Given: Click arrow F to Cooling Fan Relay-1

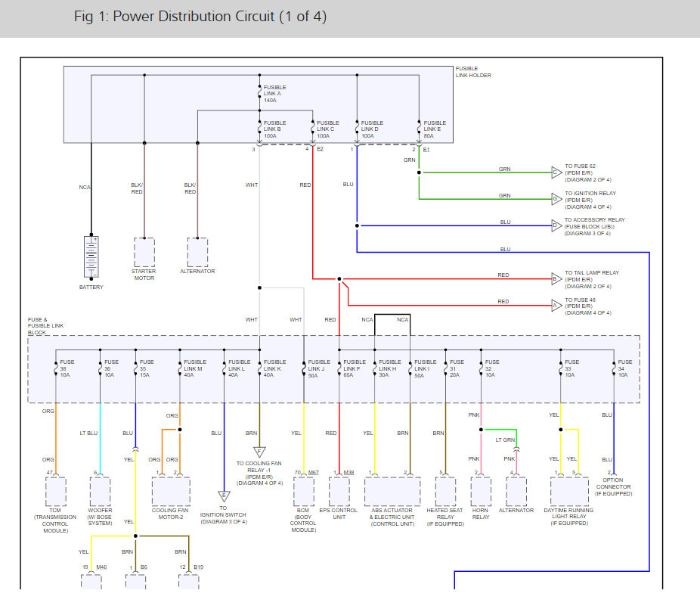Looking at the screenshot, I should click(x=259, y=452).
